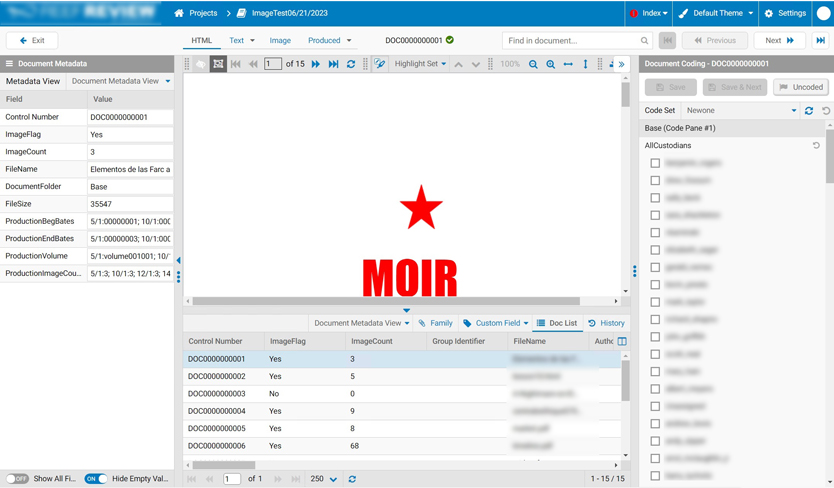
Task: Fit document to width
Action: click(x=568, y=64)
